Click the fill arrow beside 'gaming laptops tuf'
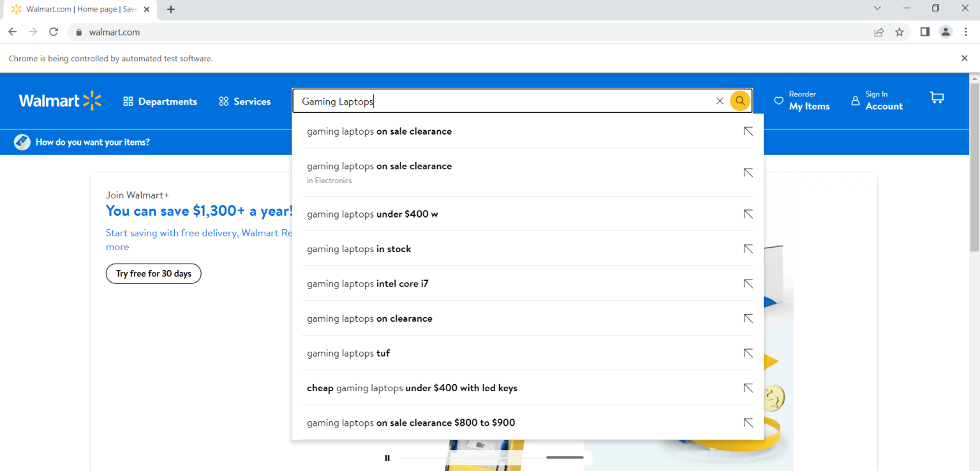The image size is (980, 471). click(x=748, y=353)
